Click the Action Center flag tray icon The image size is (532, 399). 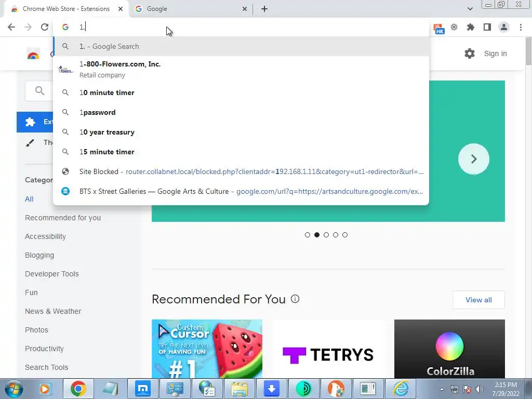(467, 389)
